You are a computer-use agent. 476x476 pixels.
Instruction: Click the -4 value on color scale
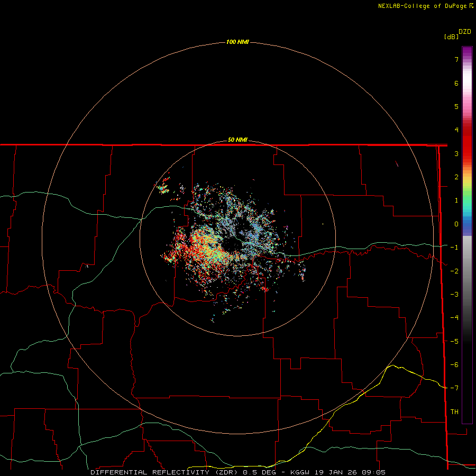tap(454, 318)
